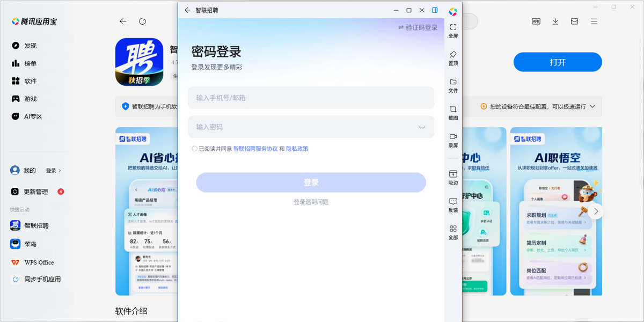The height and width of the screenshot is (322, 644).
Task: Launch 菜鸟 from quick launch
Action: [x=24, y=244]
